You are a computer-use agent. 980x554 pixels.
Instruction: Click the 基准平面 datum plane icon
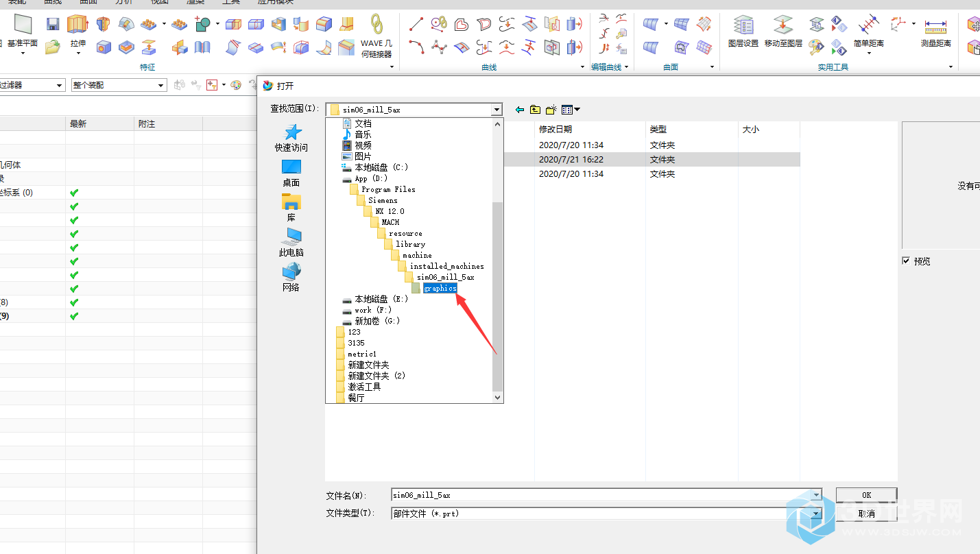(x=23, y=26)
